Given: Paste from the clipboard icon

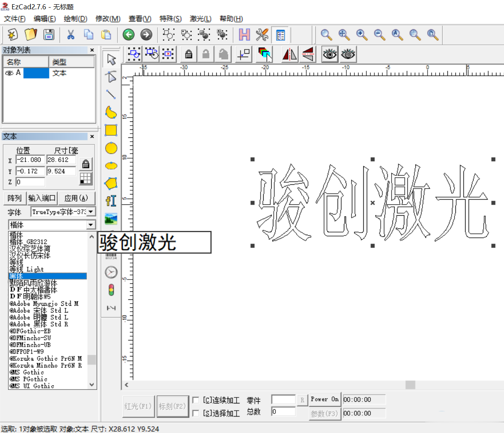Looking at the screenshot, I should [x=106, y=34].
